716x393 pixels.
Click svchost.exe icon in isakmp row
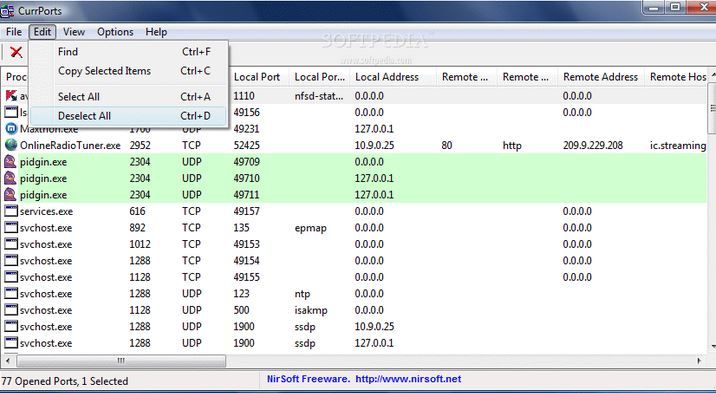tap(11, 309)
